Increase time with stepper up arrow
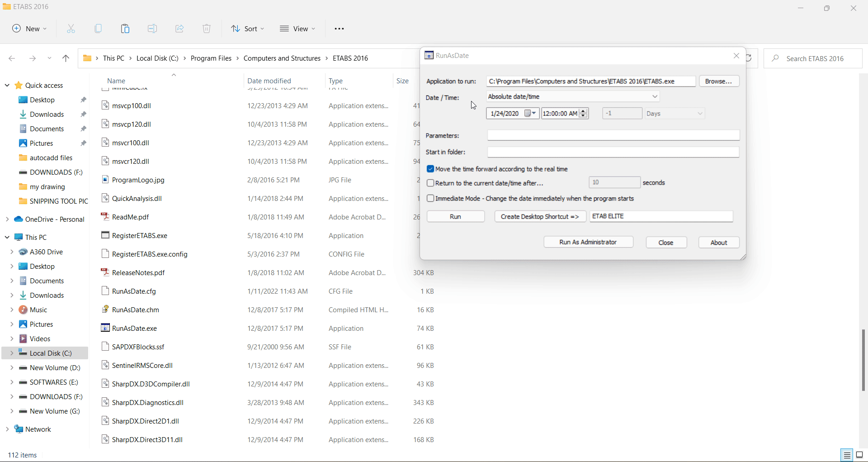 (584, 111)
